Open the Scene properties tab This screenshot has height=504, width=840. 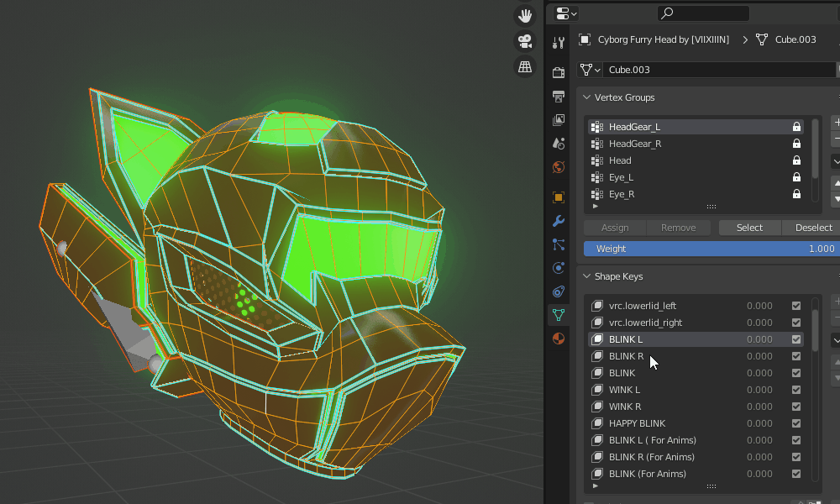click(x=559, y=143)
